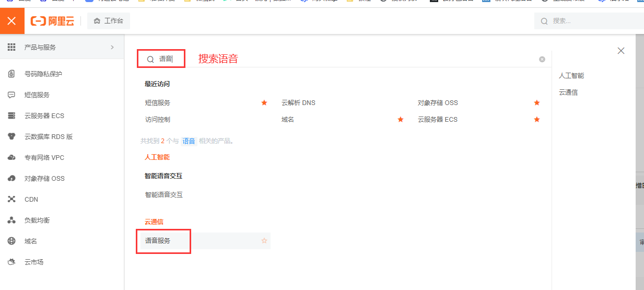
Task: Expand 产品与服务 with the chevron arrow
Action: point(112,47)
